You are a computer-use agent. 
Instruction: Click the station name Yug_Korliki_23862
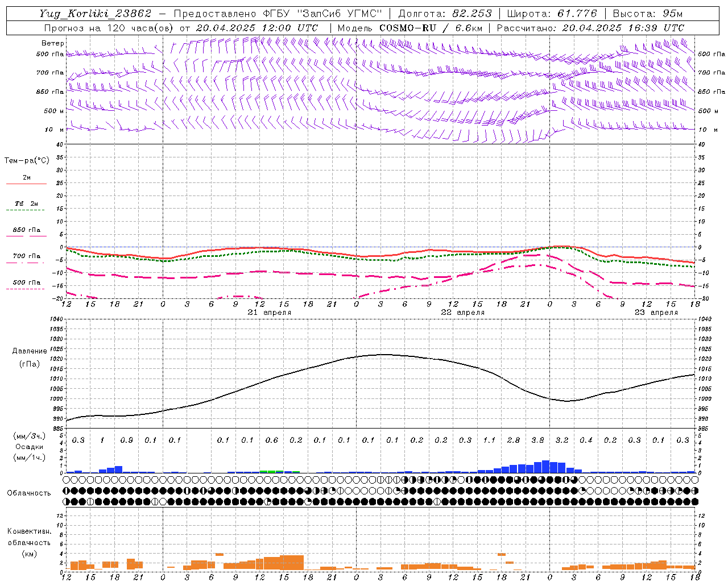pyautogui.click(x=96, y=14)
